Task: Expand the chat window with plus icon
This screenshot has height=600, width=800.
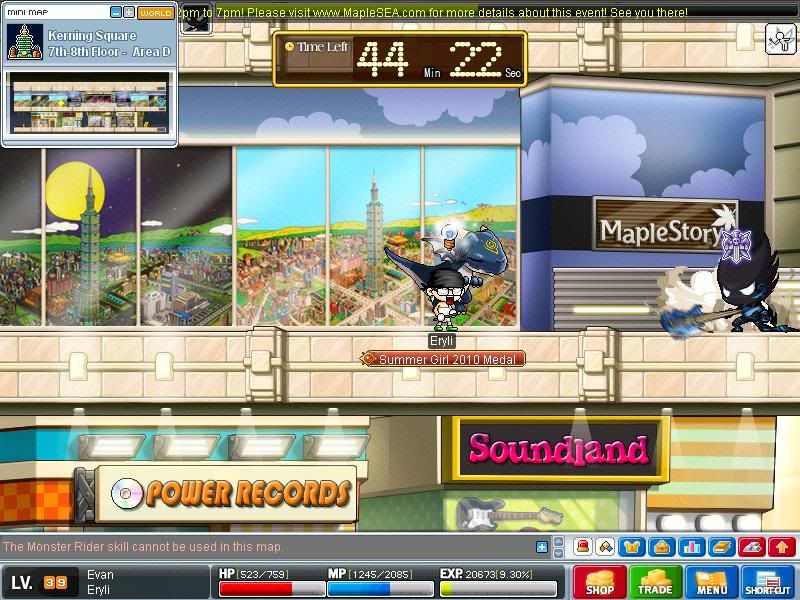Action: [542, 547]
